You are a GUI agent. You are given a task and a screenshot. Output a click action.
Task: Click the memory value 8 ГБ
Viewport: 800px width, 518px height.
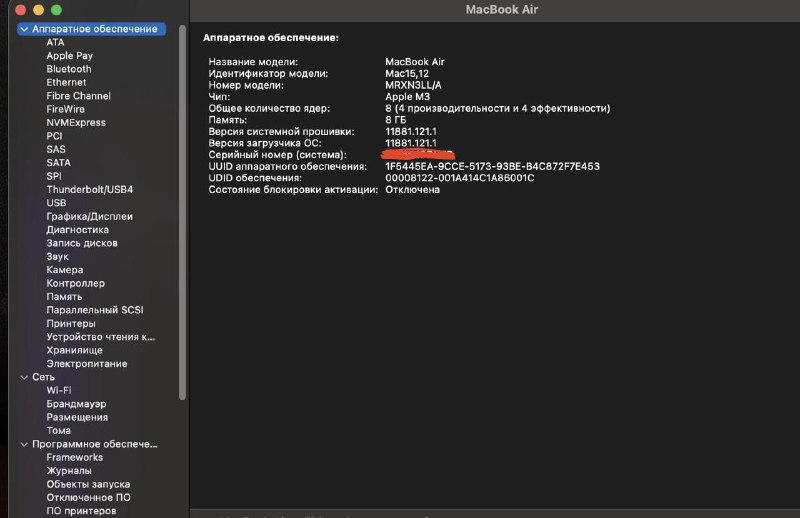point(395,120)
